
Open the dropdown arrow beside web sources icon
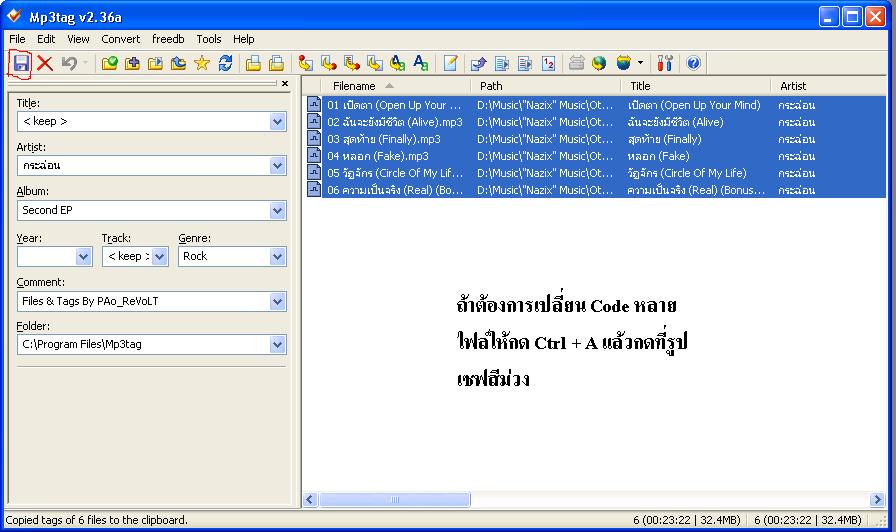[x=641, y=63]
